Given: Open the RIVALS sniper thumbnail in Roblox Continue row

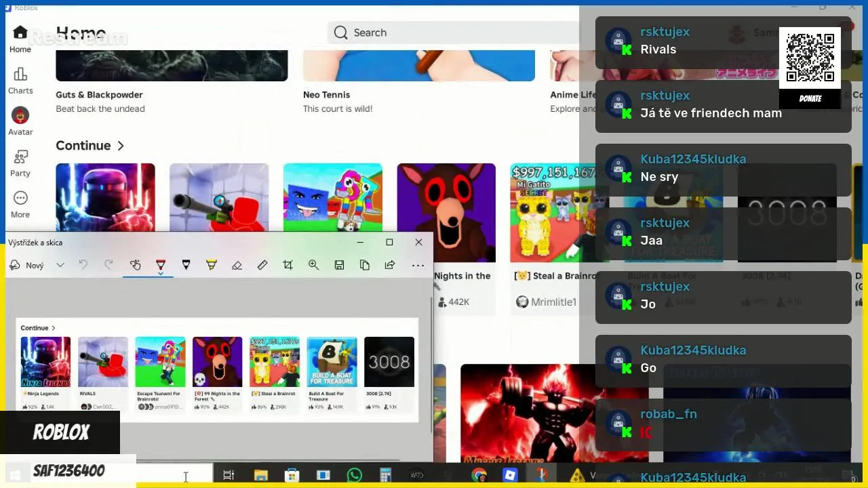Looking at the screenshot, I should 219,197.
